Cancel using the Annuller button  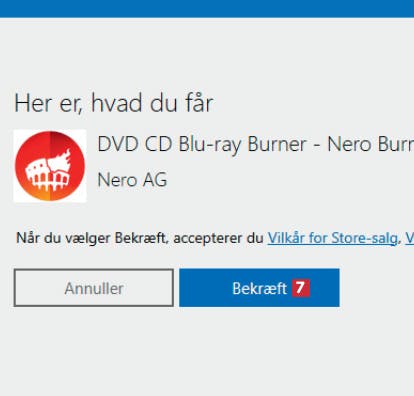[94, 288]
